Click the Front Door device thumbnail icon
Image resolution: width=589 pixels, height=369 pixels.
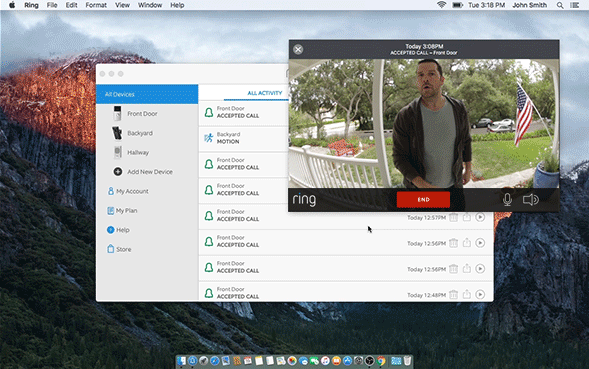118,113
